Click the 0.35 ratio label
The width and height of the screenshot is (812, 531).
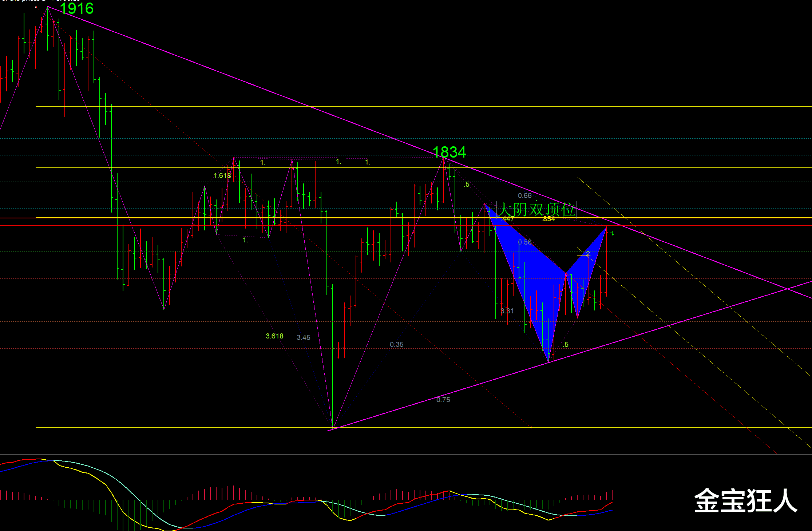tap(396, 344)
